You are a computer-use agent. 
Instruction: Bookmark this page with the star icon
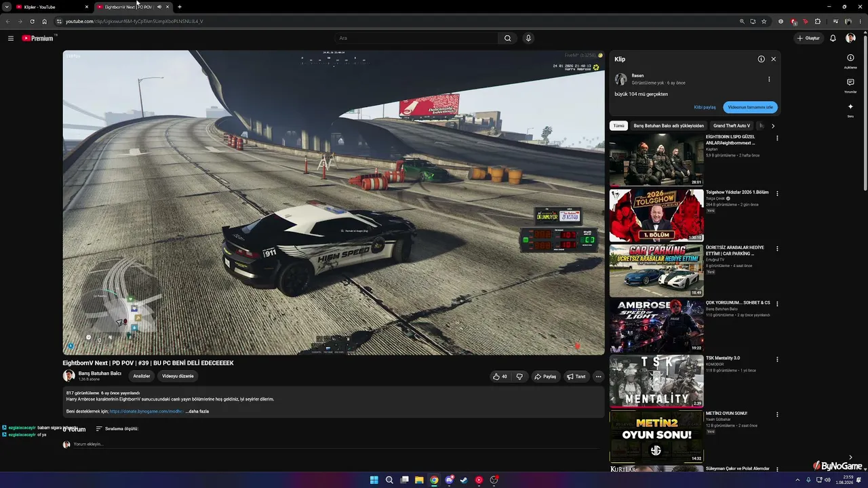coord(764,21)
